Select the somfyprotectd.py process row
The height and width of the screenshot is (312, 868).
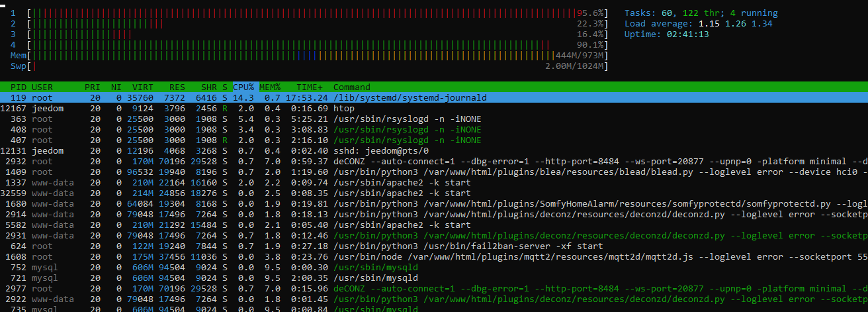pyautogui.click(x=496, y=204)
